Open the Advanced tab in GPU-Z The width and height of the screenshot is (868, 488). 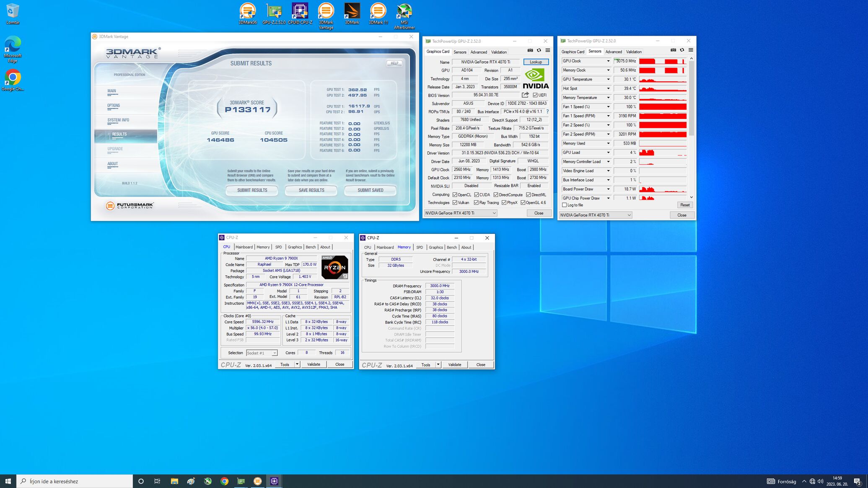(478, 52)
